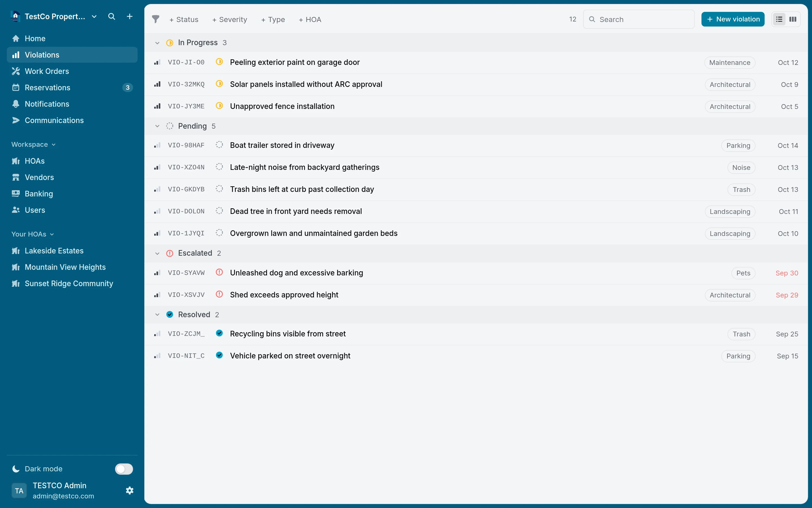Viewport: 812px width, 508px height.
Task: Click the Noise tag
Action: [741, 168]
